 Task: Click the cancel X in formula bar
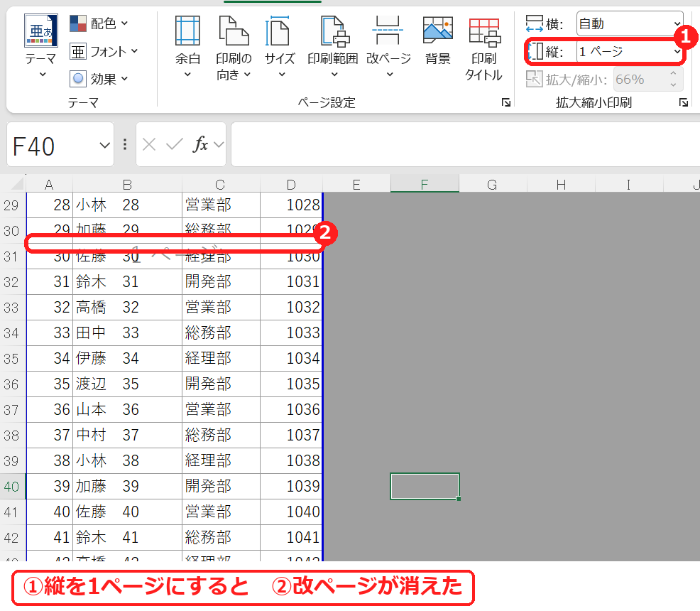(149, 144)
